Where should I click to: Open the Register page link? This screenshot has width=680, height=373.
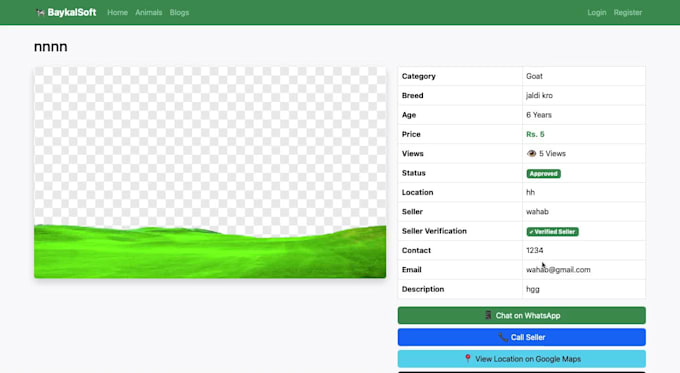click(628, 13)
